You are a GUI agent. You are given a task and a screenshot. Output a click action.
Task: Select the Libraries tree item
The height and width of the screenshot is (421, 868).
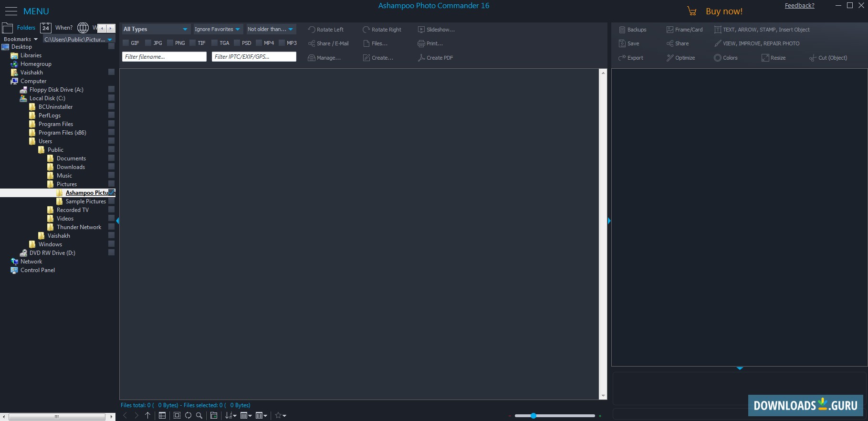tap(31, 55)
